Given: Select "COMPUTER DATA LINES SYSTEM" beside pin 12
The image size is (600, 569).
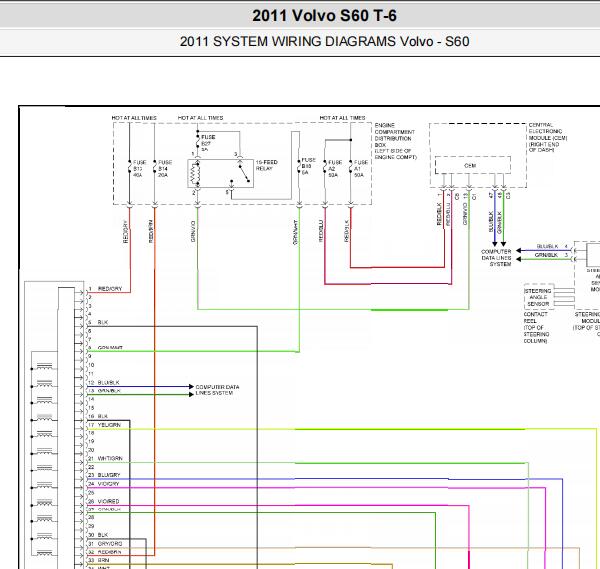Looking at the screenshot, I should tap(217, 390).
